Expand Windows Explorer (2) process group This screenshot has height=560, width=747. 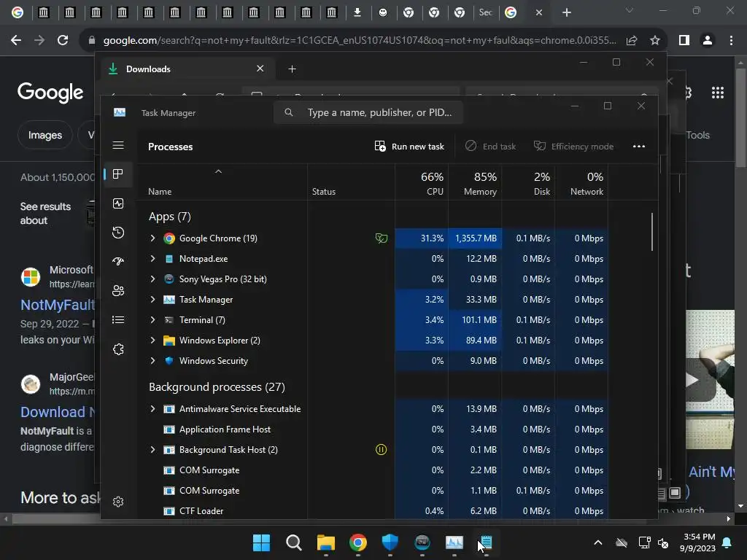click(x=152, y=341)
